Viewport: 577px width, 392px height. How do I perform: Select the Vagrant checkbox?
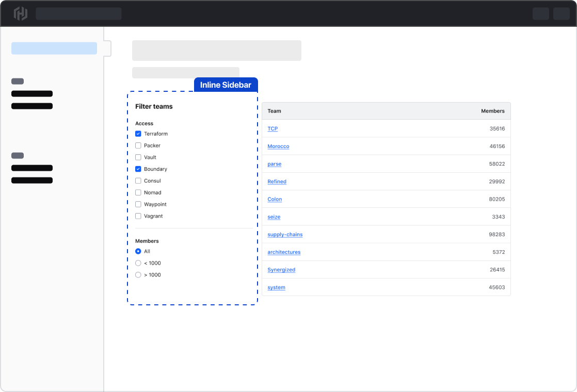(x=138, y=216)
